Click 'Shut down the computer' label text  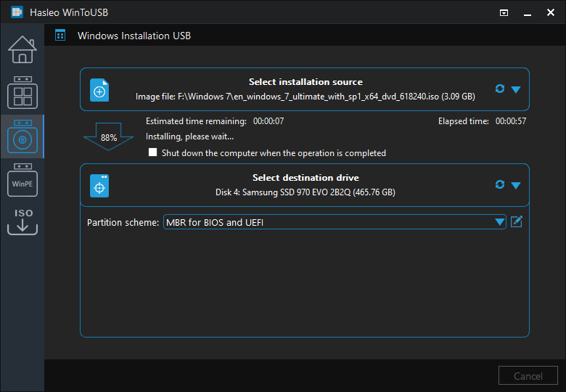[274, 153]
